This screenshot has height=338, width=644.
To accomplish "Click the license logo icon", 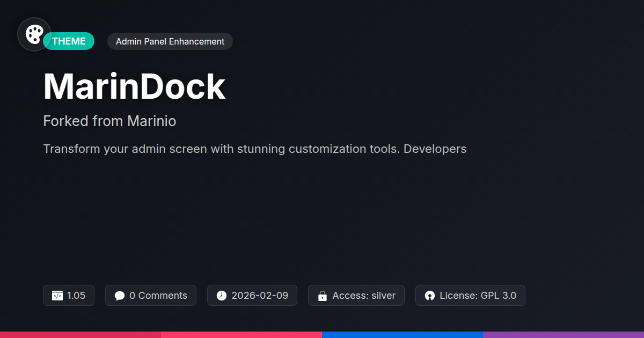I will (x=430, y=296).
